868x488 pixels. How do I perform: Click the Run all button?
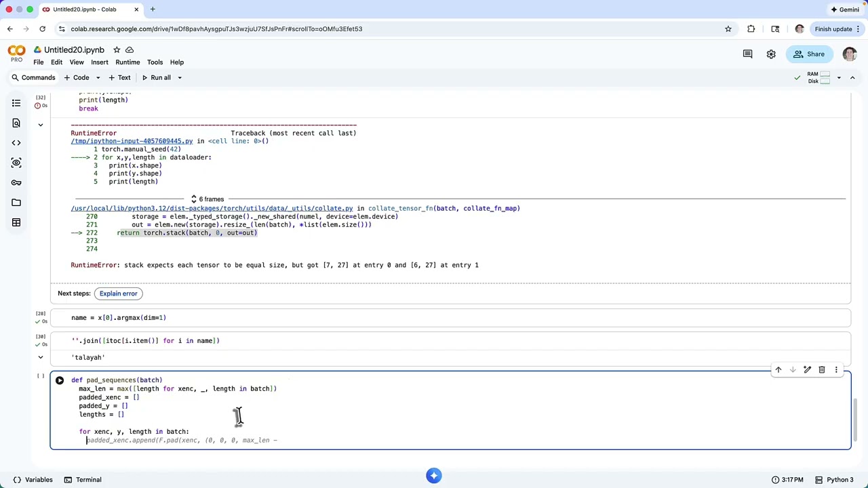click(x=157, y=78)
